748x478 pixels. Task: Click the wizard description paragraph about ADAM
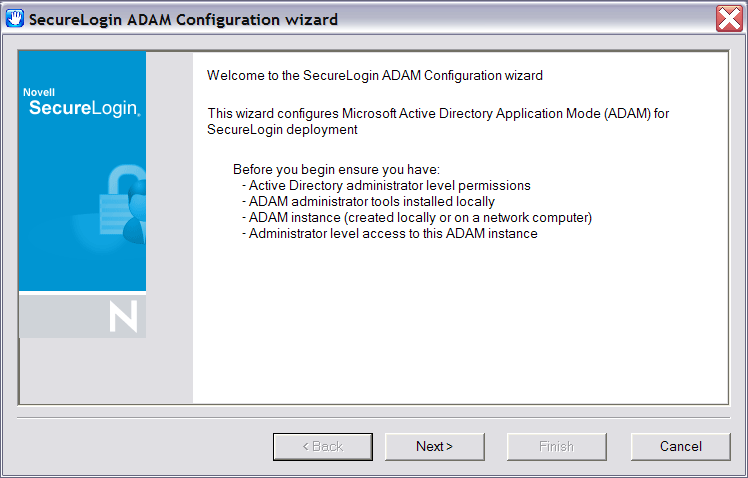pyautogui.click(x=438, y=121)
